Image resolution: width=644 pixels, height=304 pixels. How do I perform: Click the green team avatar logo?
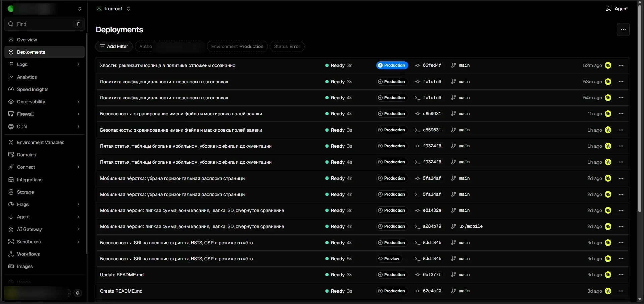11,9
